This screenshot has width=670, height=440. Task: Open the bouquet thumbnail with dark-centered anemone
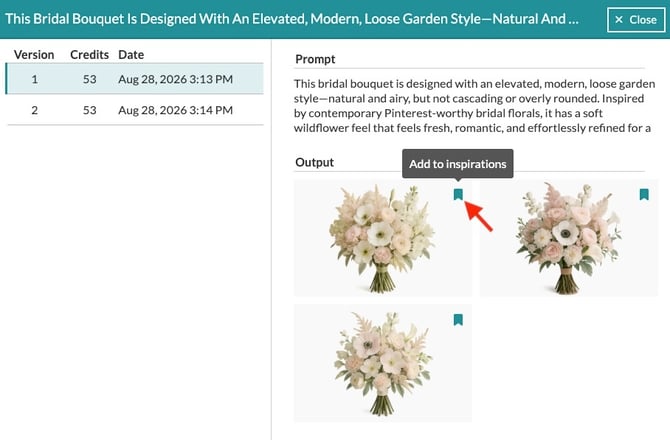[x=569, y=238]
